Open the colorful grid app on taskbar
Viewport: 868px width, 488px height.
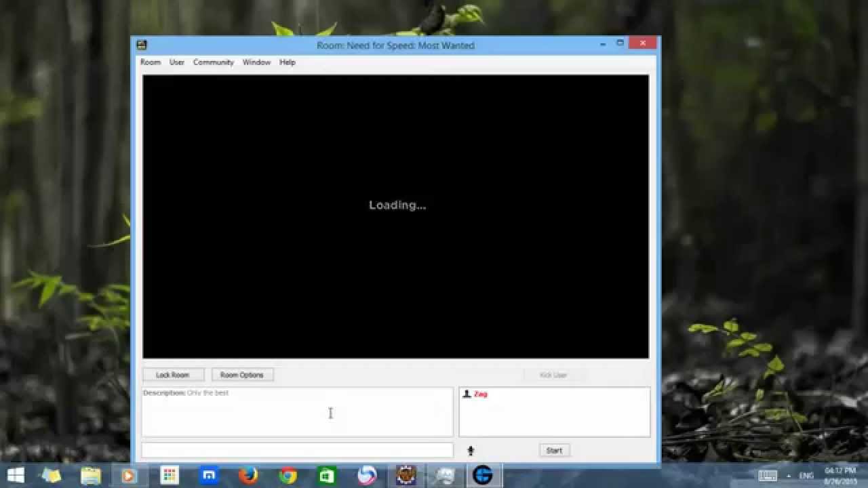point(170,476)
